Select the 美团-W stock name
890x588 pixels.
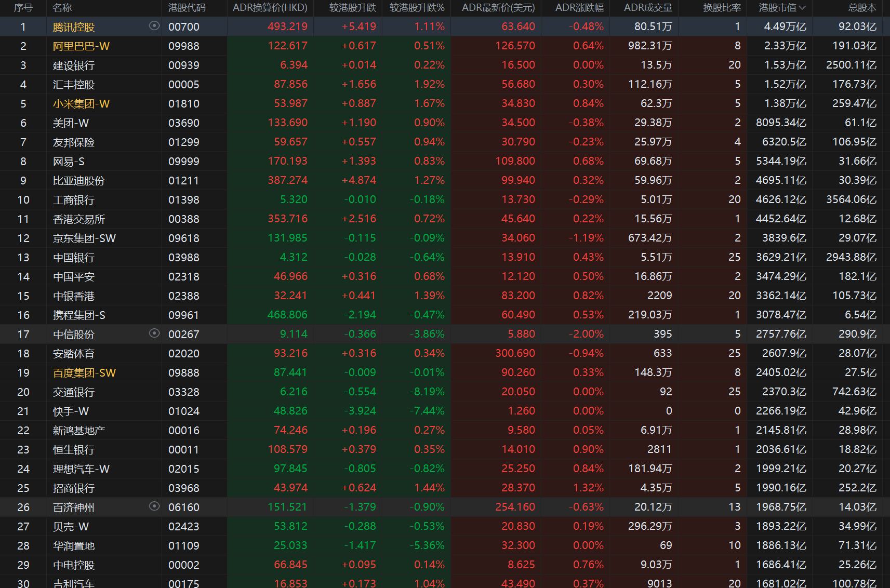tap(71, 123)
